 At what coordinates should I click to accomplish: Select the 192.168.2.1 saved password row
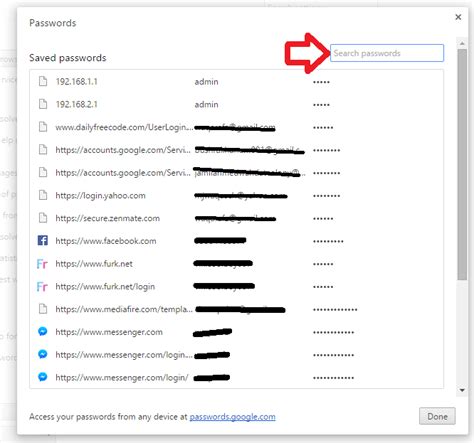pyautogui.click(x=236, y=104)
